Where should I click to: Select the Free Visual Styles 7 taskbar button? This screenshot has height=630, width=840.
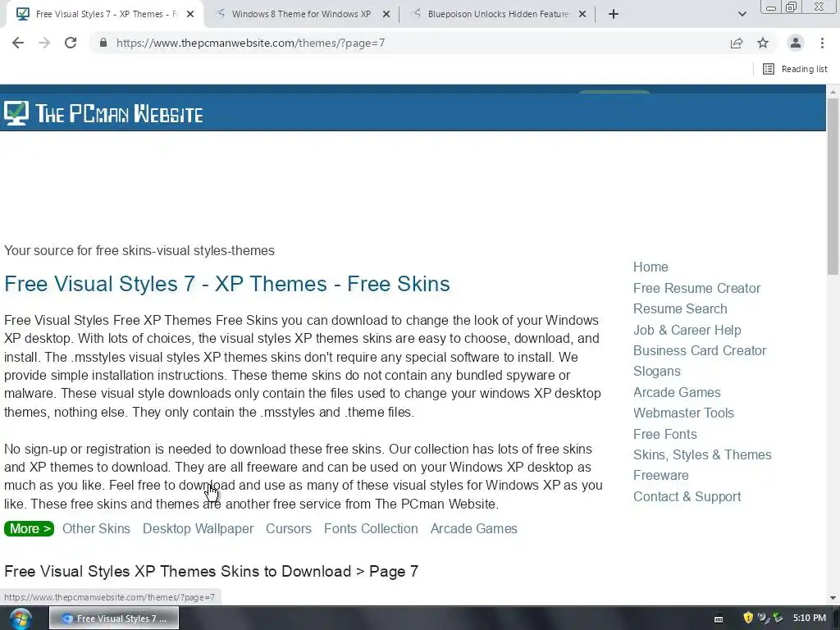(114, 619)
